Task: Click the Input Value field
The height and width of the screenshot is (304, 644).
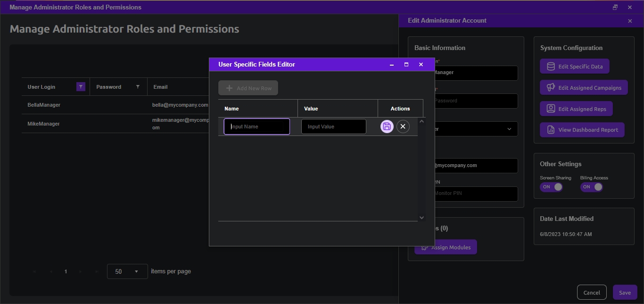Action: coord(334,127)
